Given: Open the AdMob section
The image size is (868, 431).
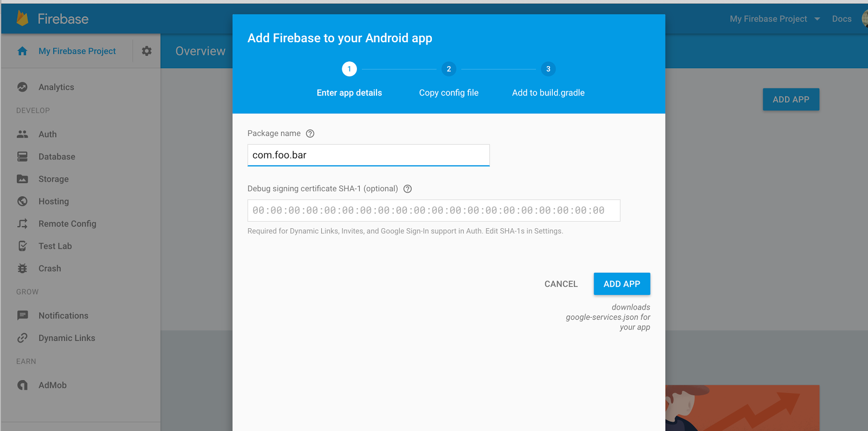Looking at the screenshot, I should click(x=53, y=385).
